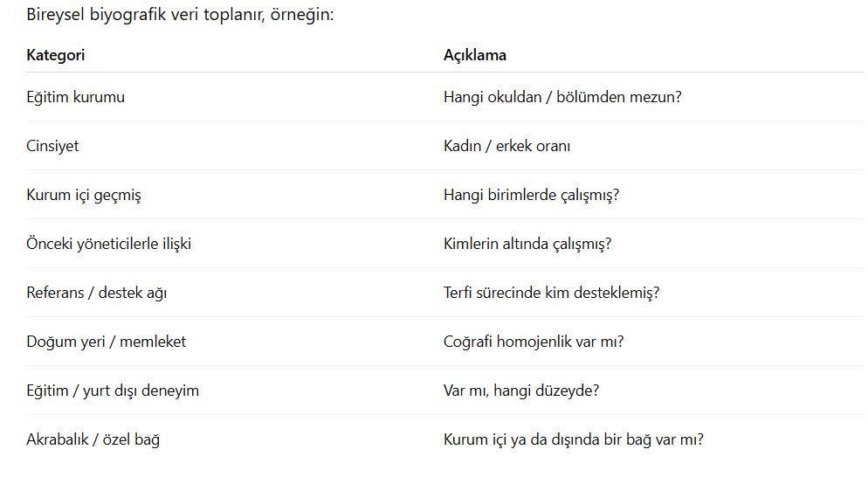Click Akrabalık / özel bağ label
868x477 pixels.
point(93,439)
